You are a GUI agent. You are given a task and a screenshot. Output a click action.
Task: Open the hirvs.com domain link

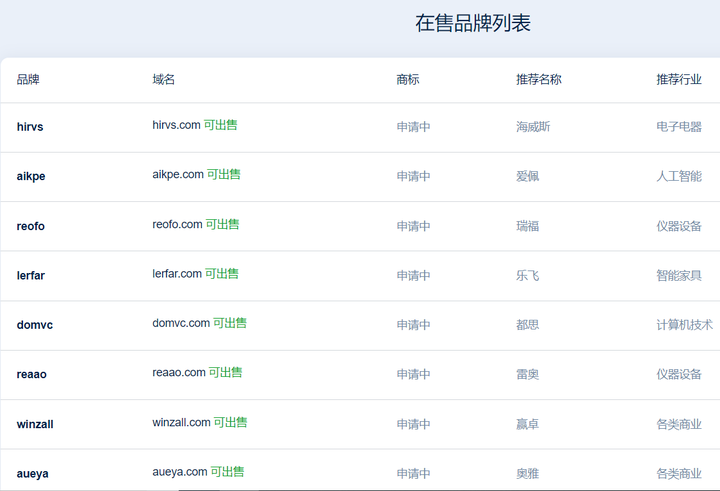(177, 126)
